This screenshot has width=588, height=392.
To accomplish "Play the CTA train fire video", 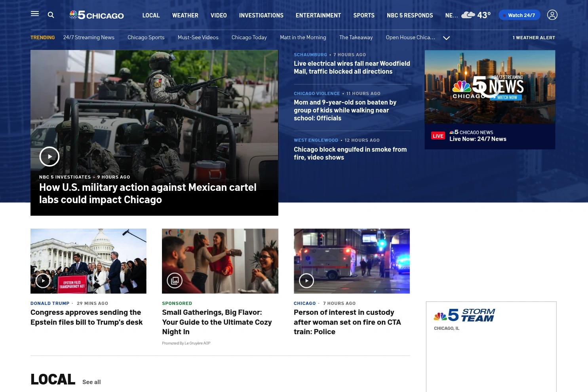I will (x=306, y=281).
